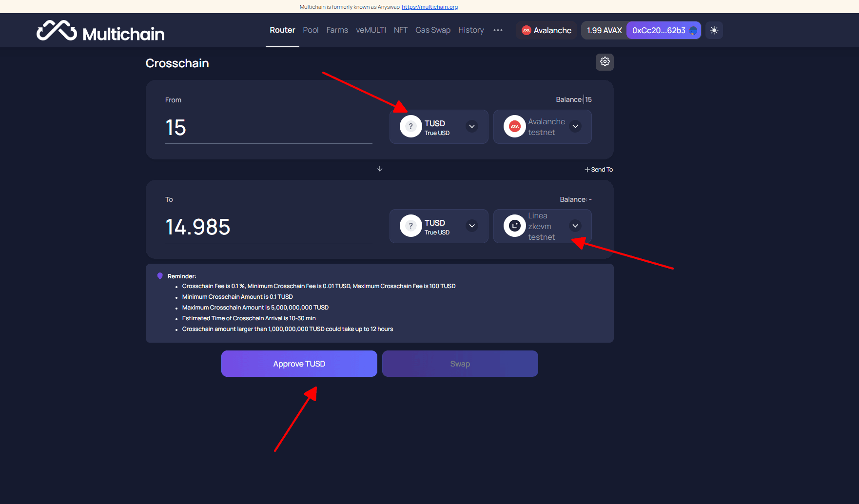Open the Farms tab
This screenshot has height=504, width=859.
337,30
